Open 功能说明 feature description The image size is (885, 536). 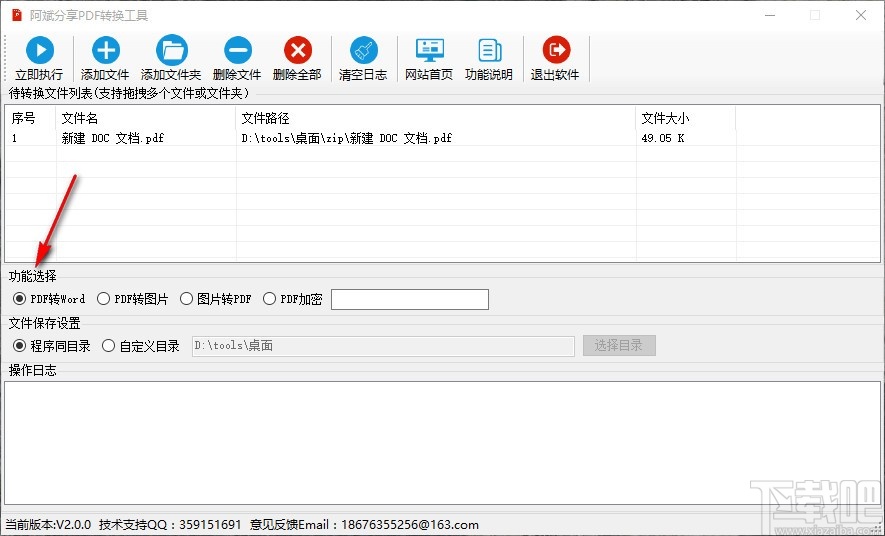click(x=489, y=59)
